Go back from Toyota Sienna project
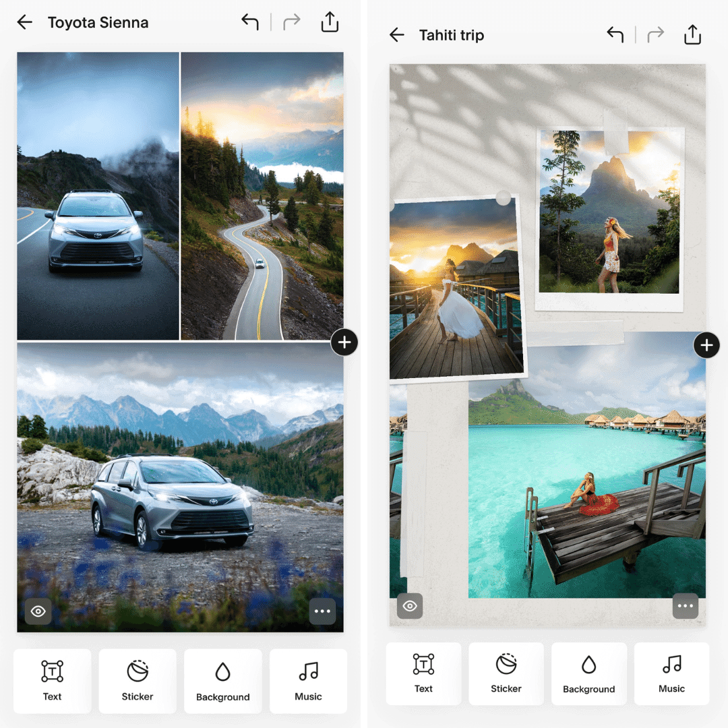The height and width of the screenshot is (728, 728). pos(24,22)
